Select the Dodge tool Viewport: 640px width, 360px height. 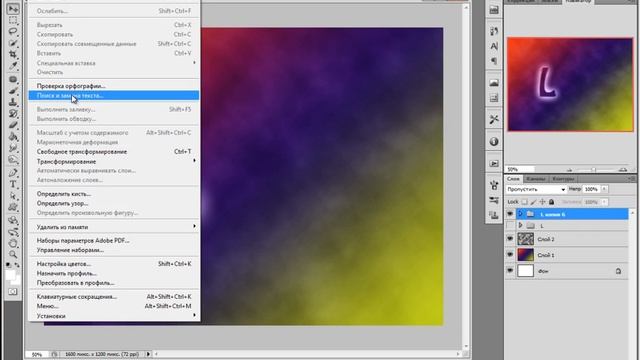pos(13,160)
